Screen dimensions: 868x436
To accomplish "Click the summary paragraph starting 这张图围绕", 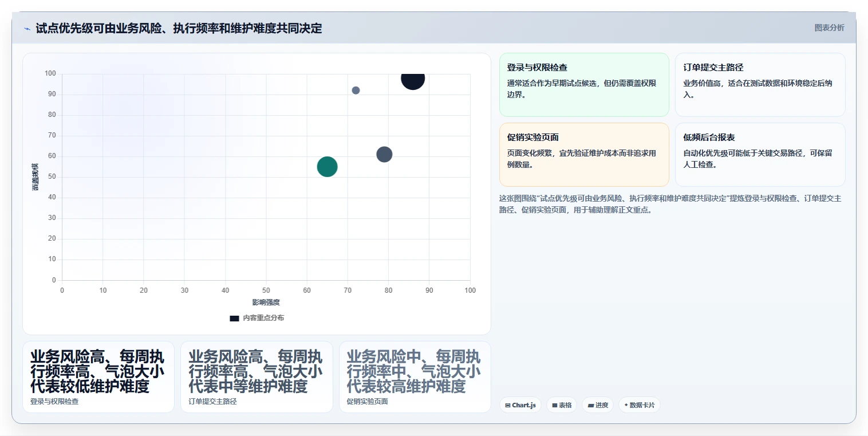I will tap(670, 204).
